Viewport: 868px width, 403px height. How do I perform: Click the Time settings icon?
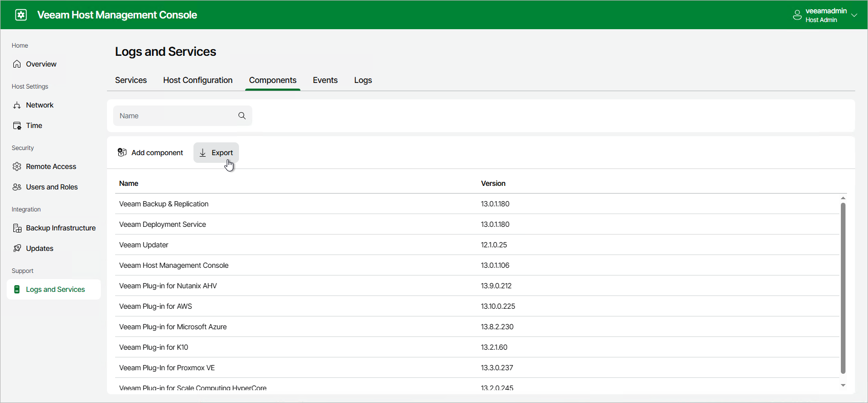pos(17,125)
